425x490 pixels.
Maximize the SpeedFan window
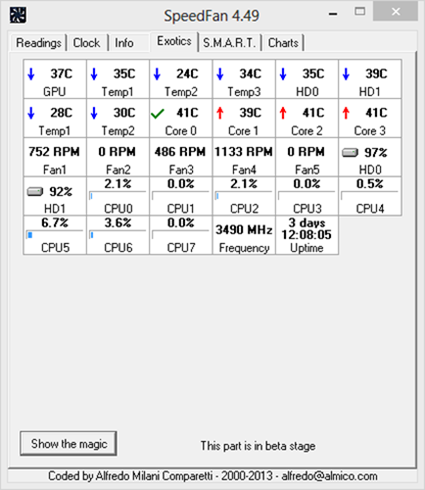point(360,12)
